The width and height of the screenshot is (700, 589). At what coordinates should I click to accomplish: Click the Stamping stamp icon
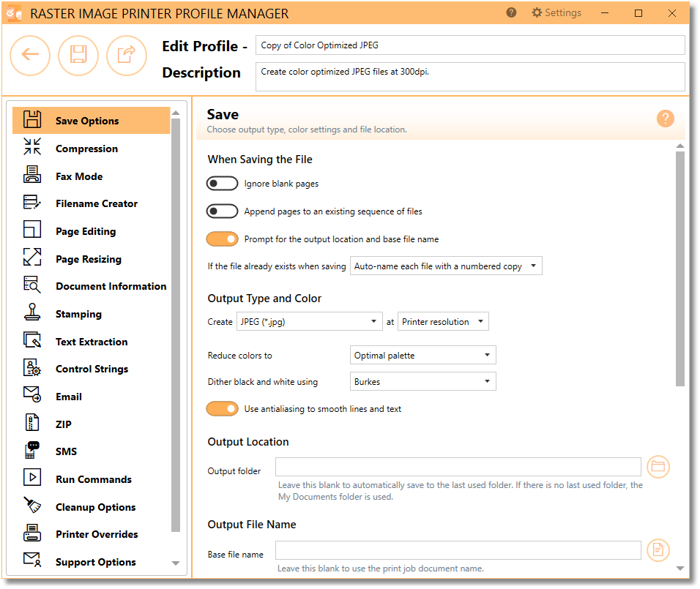point(32,312)
